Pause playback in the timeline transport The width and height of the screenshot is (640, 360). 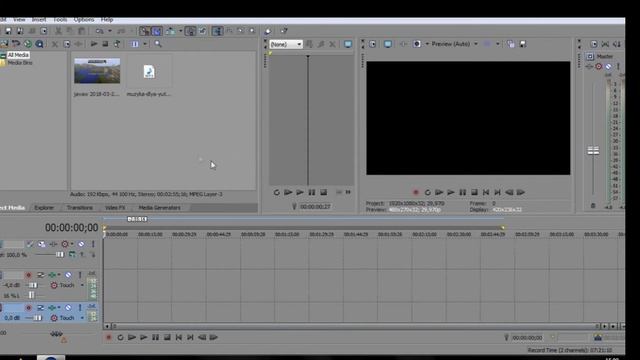pos(156,338)
